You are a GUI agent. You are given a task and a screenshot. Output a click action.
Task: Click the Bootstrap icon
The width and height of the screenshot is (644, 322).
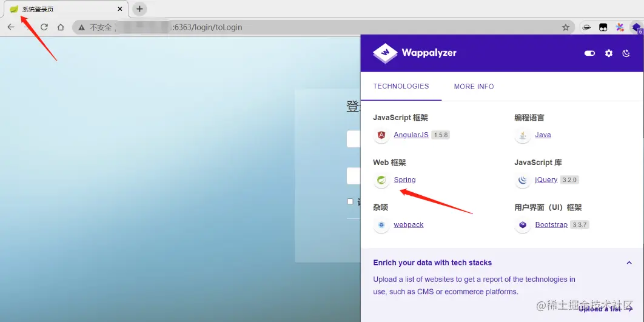[523, 224]
